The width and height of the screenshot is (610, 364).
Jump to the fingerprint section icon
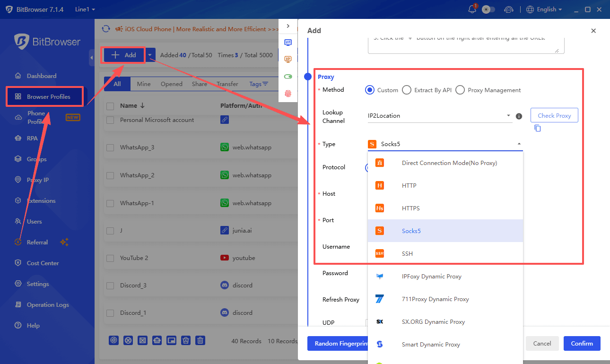(288, 93)
